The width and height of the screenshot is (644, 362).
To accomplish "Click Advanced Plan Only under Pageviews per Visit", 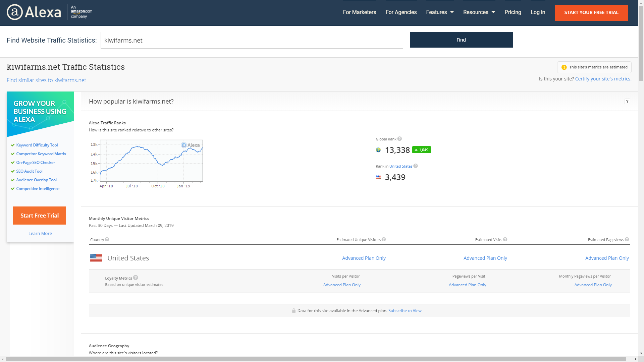I will [x=468, y=285].
